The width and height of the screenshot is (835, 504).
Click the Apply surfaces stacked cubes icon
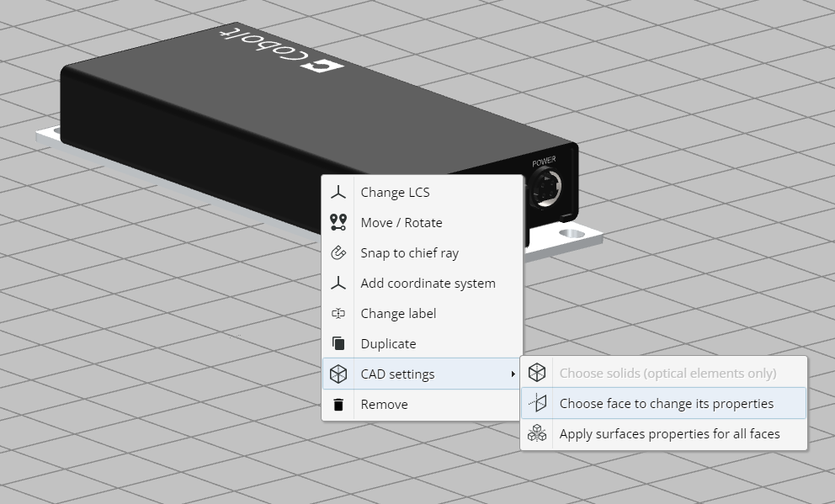click(x=537, y=433)
